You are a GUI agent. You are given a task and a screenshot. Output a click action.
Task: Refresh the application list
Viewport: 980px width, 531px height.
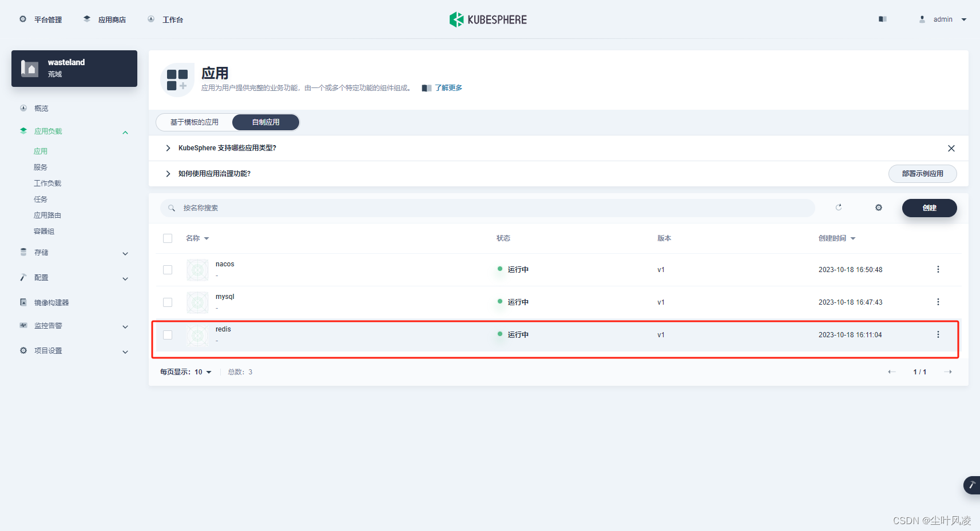tap(839, 207)
